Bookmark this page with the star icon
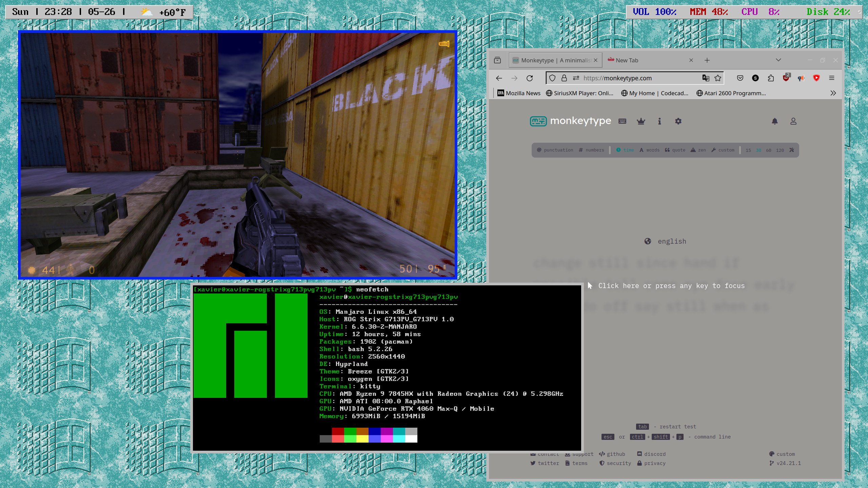Image resolution: width=868 pixels, height=488 pixels. point(718,78)
